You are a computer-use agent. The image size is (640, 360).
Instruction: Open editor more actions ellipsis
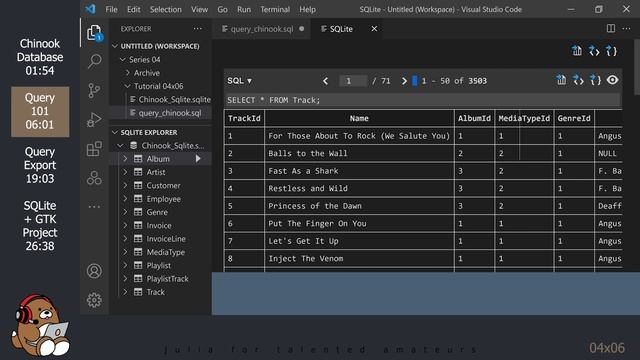pyautogui.click(x=627, y=29)
